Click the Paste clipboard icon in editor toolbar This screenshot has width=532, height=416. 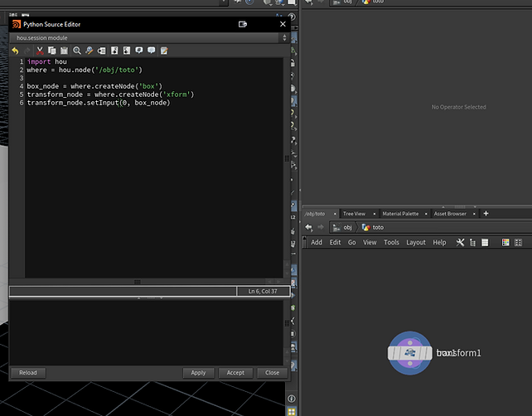[x=64, y=51]
